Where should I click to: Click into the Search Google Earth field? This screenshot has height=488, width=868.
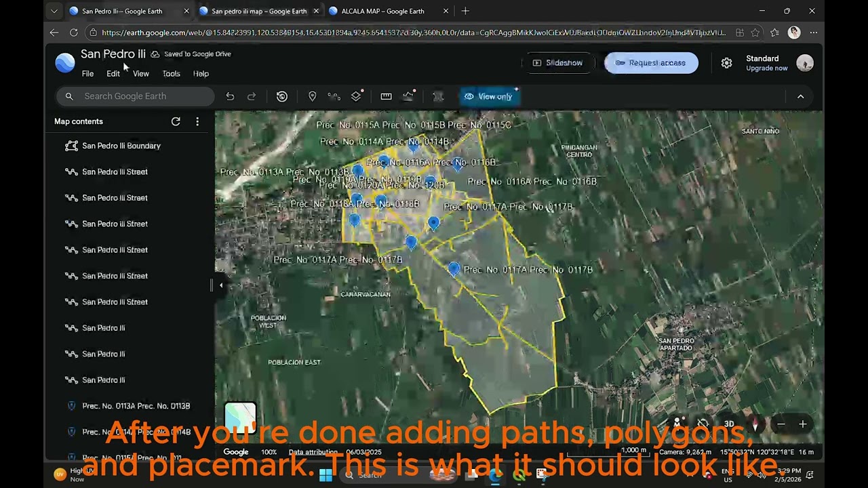[x=136, y=96]
